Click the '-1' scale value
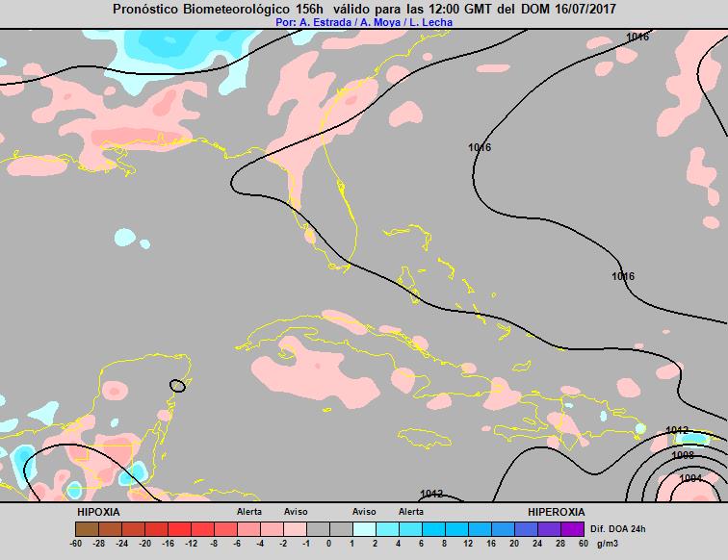This screenshot has width=728, height=560. 306,544
